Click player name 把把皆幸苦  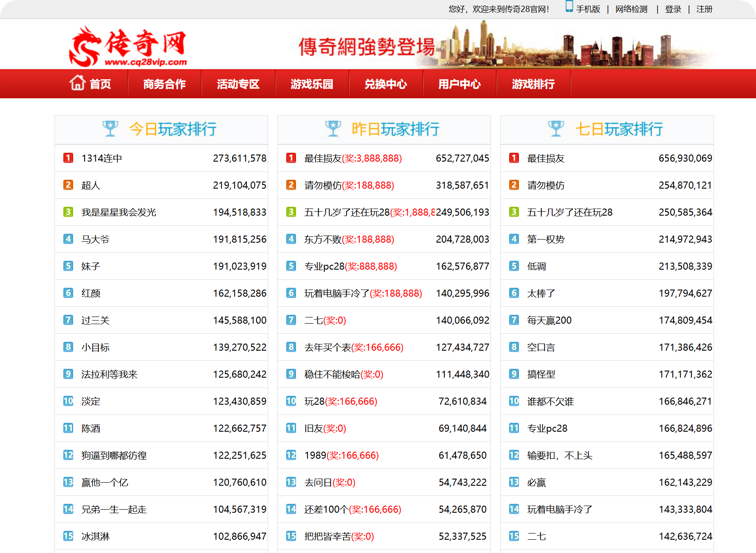pos(327,536)
